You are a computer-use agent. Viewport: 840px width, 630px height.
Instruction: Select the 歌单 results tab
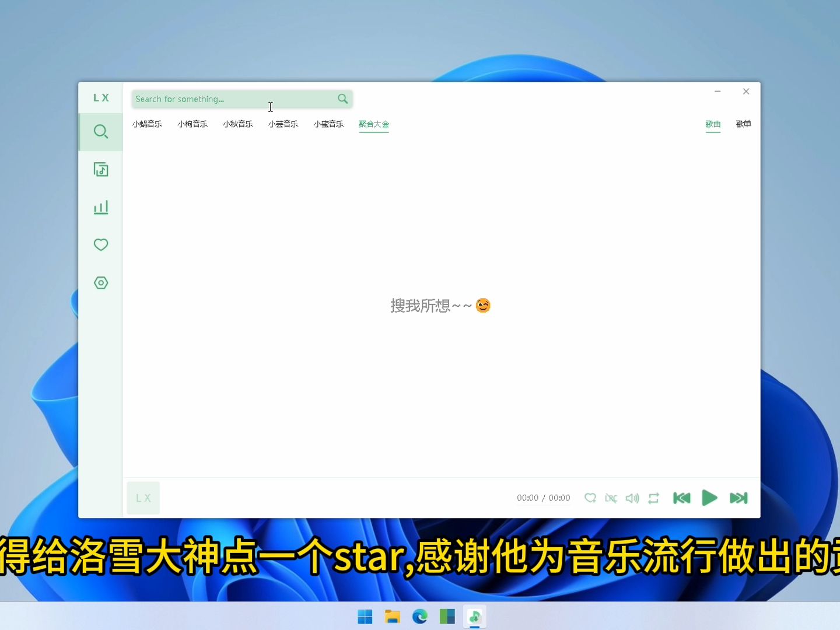[x=743, y=124]
